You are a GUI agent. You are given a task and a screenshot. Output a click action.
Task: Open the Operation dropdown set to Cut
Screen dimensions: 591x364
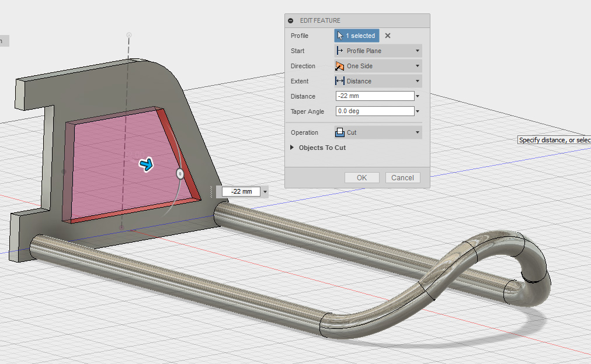pos(378,132)
